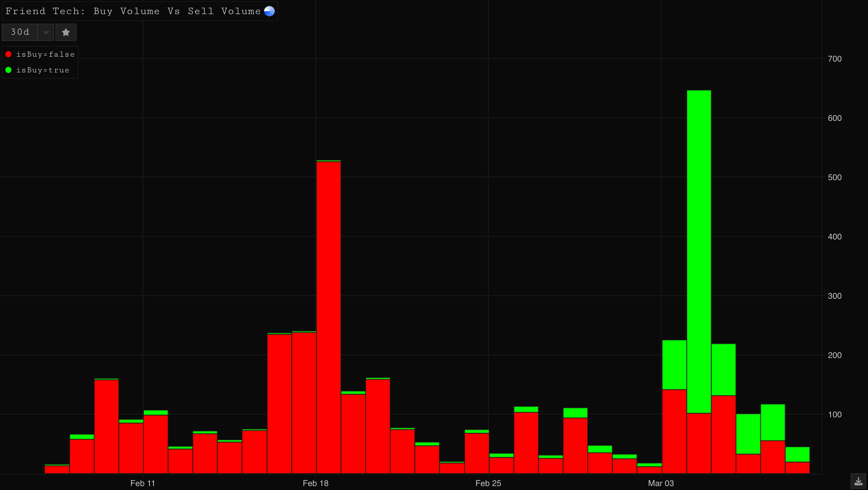Image resolution: width=868 pixels, height=490 pixels.
Task: Click the 700 y-axis tick label
Action: (x=835, y=59)
